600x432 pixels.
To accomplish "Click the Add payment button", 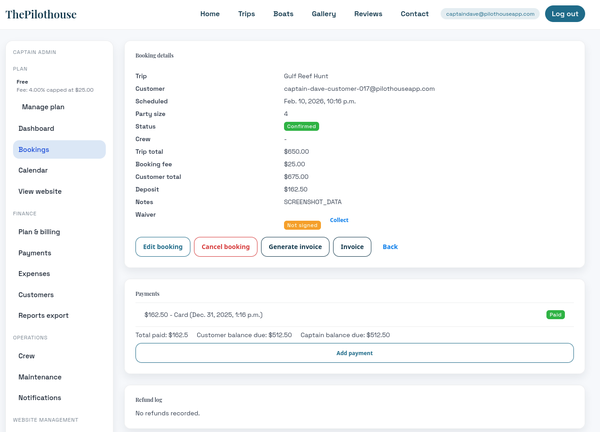I will click(x=354, y=353).
